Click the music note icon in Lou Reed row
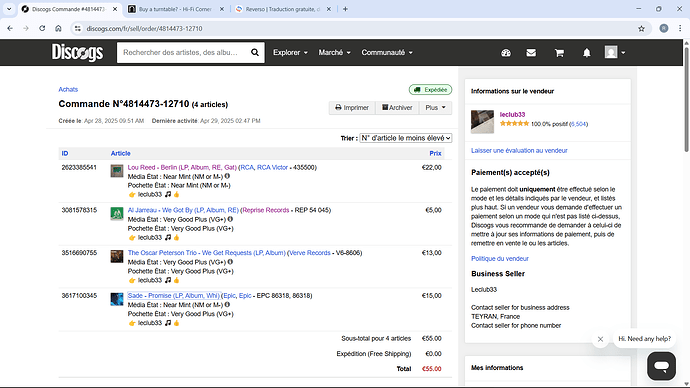Viewport: 690px width, 388px height. (168, 194)
